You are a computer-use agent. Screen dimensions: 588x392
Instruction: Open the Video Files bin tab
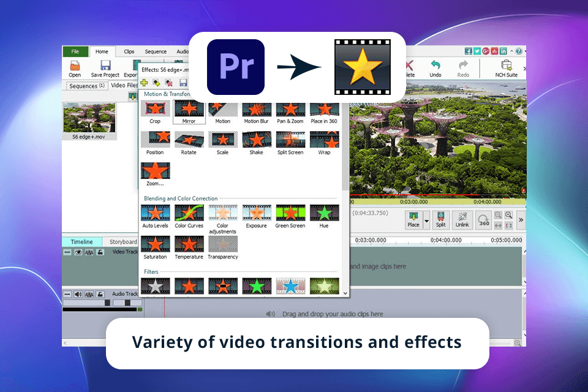tap(124, 86)
